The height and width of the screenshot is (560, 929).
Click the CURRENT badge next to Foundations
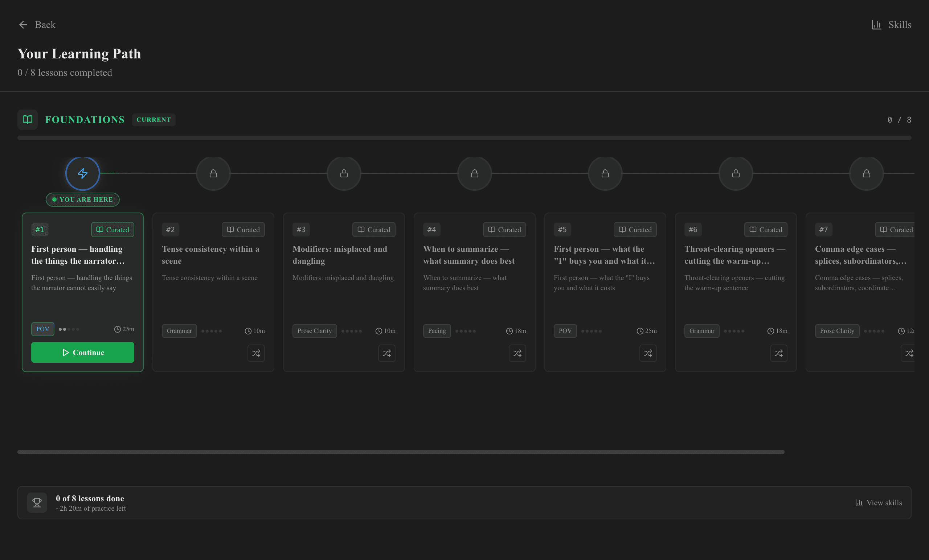(154, 120)
